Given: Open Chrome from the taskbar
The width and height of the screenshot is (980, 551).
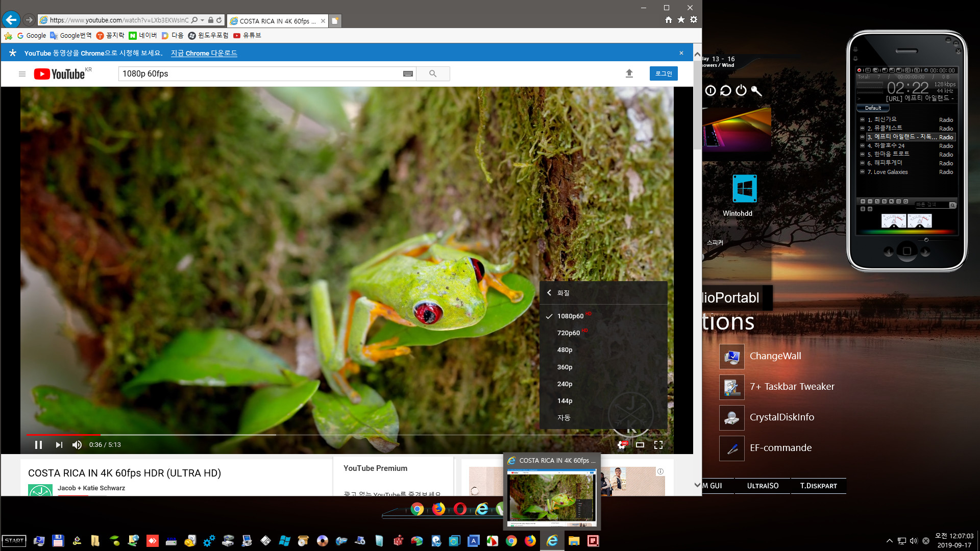Looking at the screenshot, I should click(x=511, y=541).
